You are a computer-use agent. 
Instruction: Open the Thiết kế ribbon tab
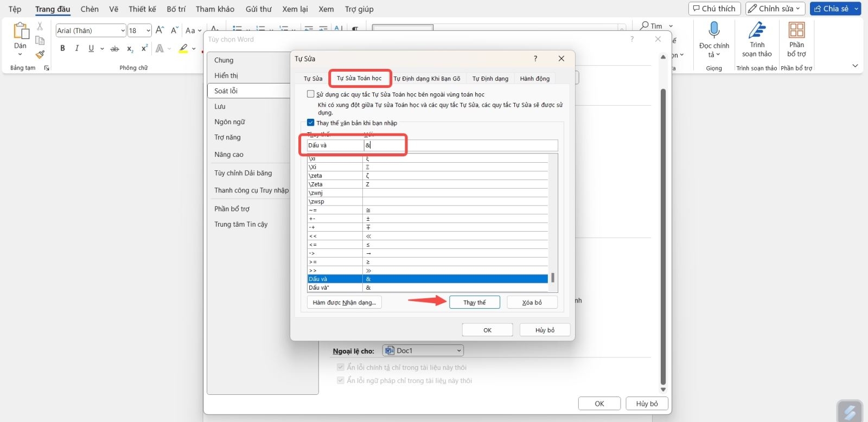coord(142,9)
